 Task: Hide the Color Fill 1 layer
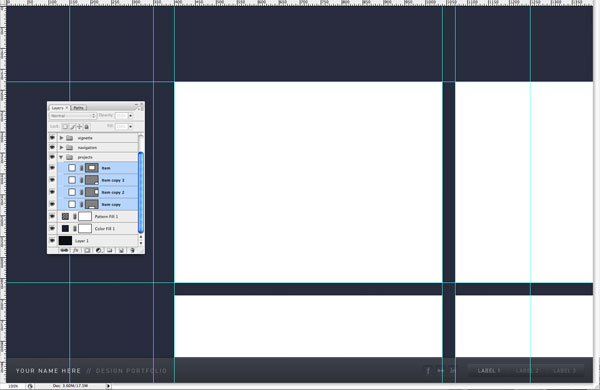point(52,228)
